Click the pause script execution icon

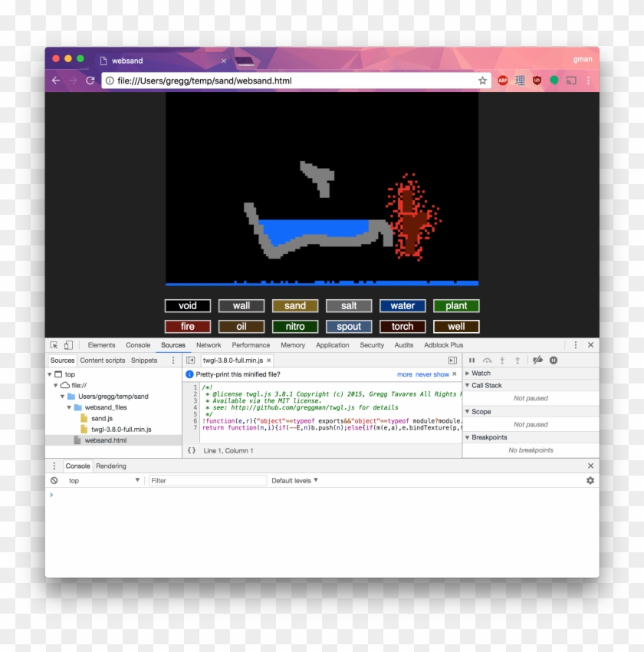click(472, 361)
